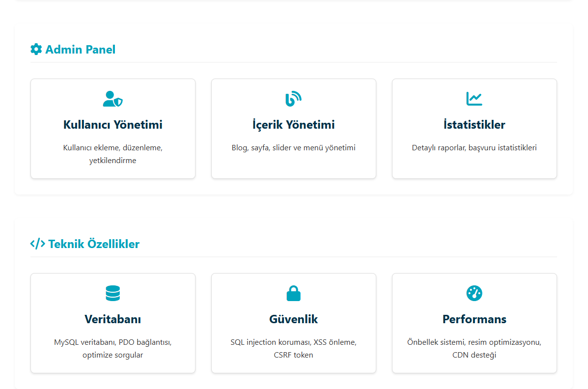
Task: Click the "Önbellek sistemi, resim optimizasyonu" description
Action: pyautogui.click(x=474, y=342)
